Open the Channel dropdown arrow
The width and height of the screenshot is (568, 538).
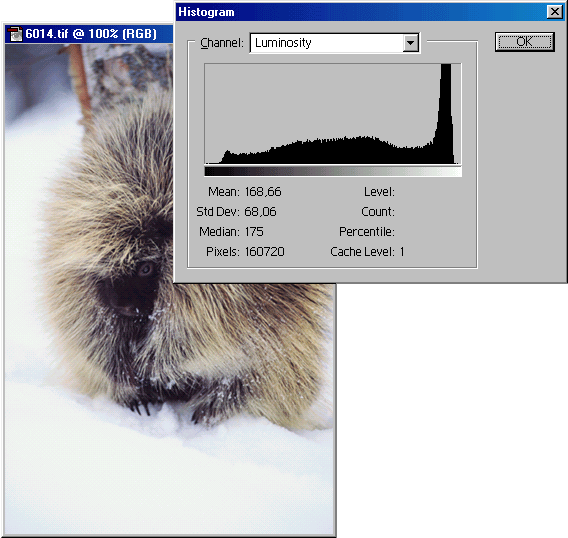pos(410,43)
